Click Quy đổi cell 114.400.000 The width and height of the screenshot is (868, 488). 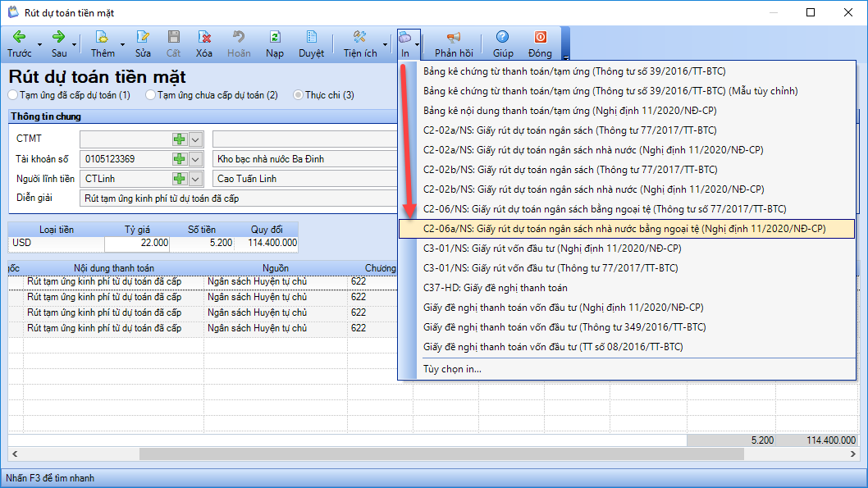266,243
